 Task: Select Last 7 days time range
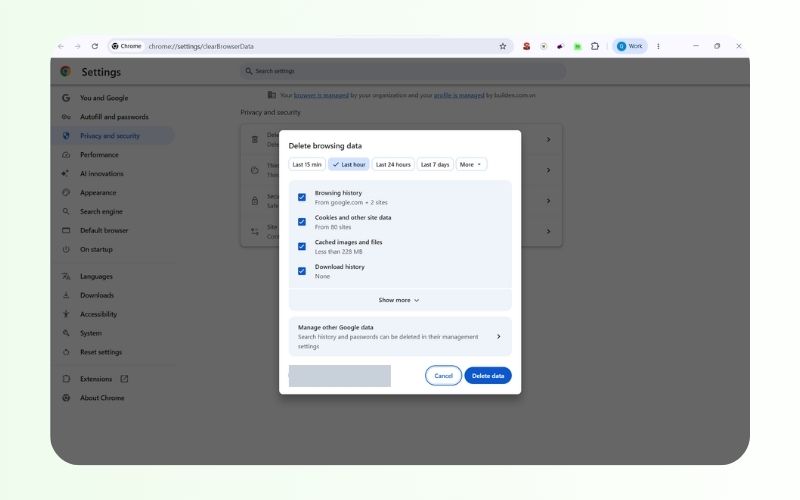(435, 164)
